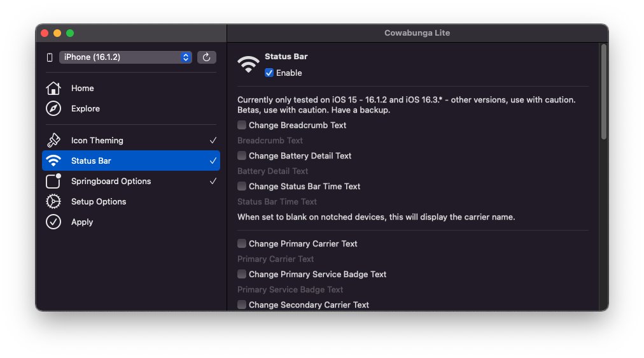644x358 pixels.
Task: Click the Status Bar row enabled checkmark
Action: pos(213,161)
